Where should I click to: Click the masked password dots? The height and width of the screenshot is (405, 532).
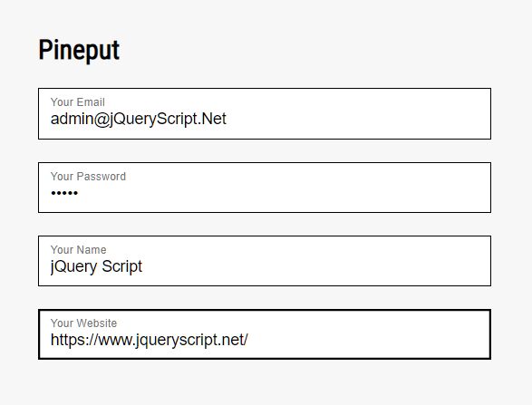tap(64, 193)
